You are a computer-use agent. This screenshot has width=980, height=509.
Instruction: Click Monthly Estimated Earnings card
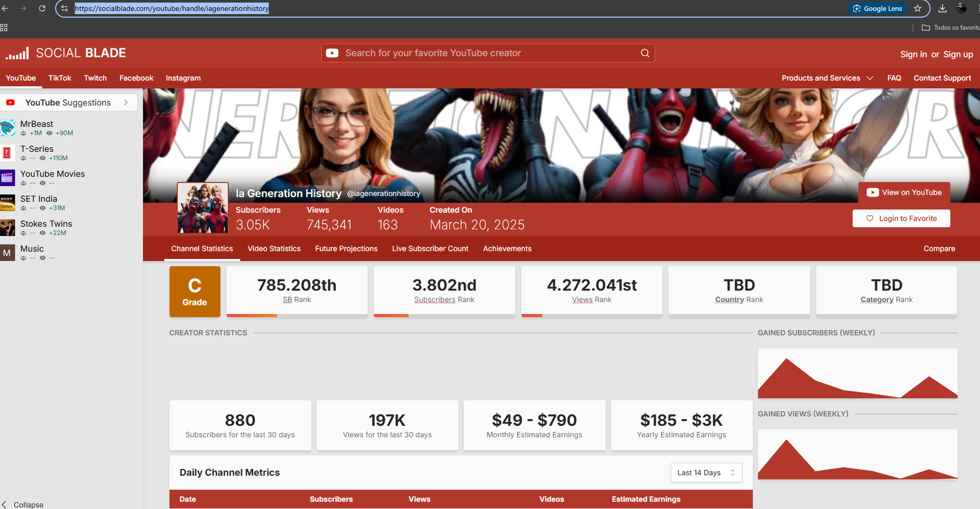click(535, 426)
